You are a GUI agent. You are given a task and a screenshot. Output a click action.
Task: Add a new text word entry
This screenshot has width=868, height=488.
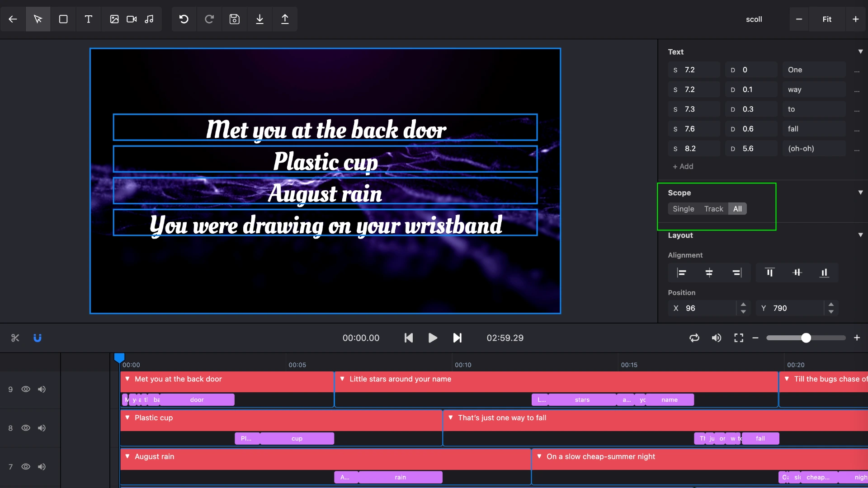683,166
